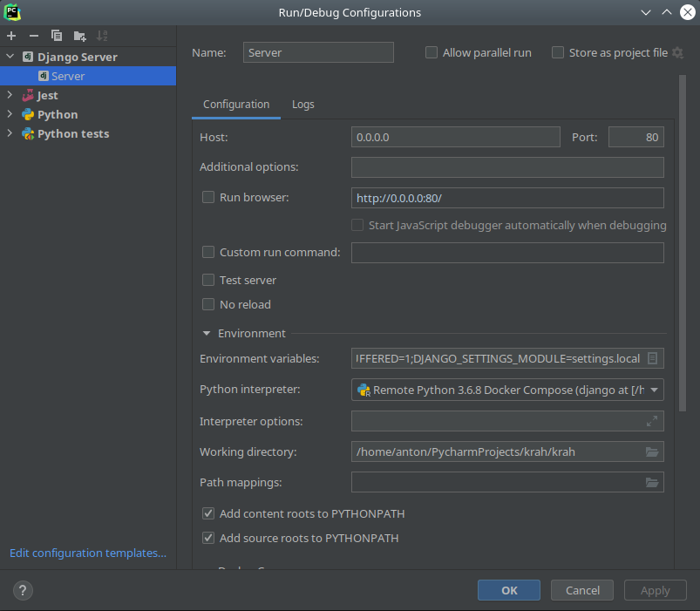
Task: Click the PyCharm logo icon
Action: 12,12
